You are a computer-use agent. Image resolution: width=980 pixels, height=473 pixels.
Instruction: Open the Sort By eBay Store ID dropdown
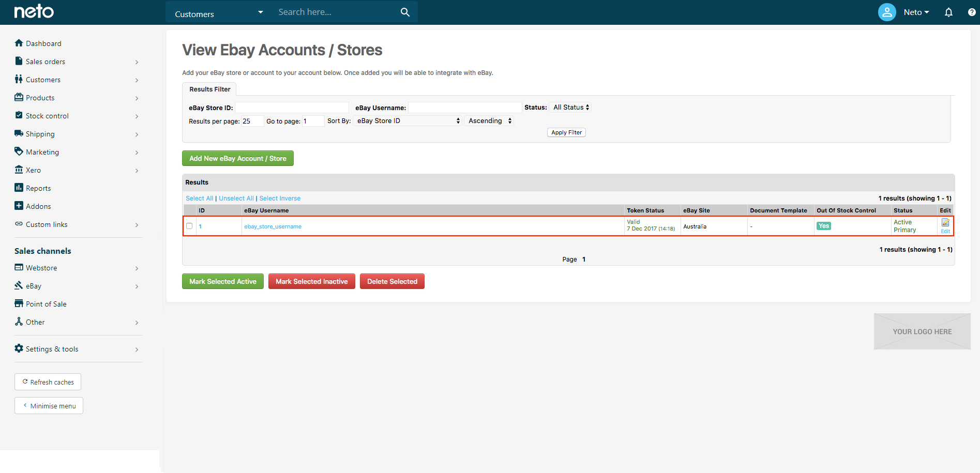(408, 120)
